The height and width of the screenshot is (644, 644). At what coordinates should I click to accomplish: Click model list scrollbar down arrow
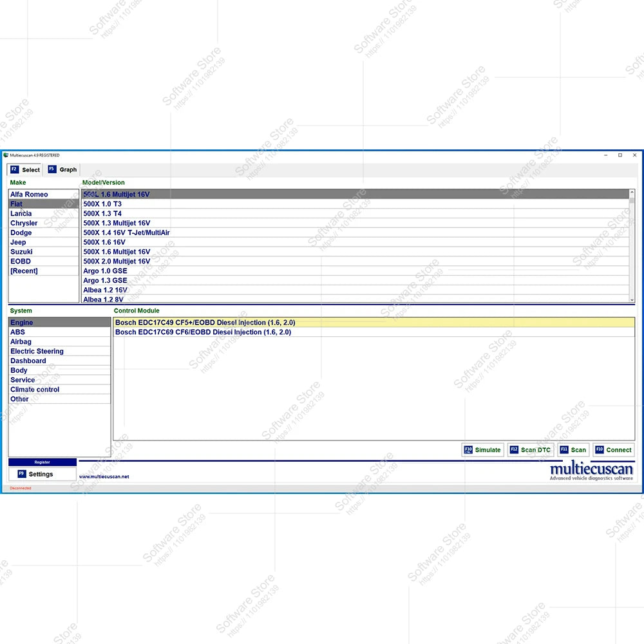[x=632, y=300]
